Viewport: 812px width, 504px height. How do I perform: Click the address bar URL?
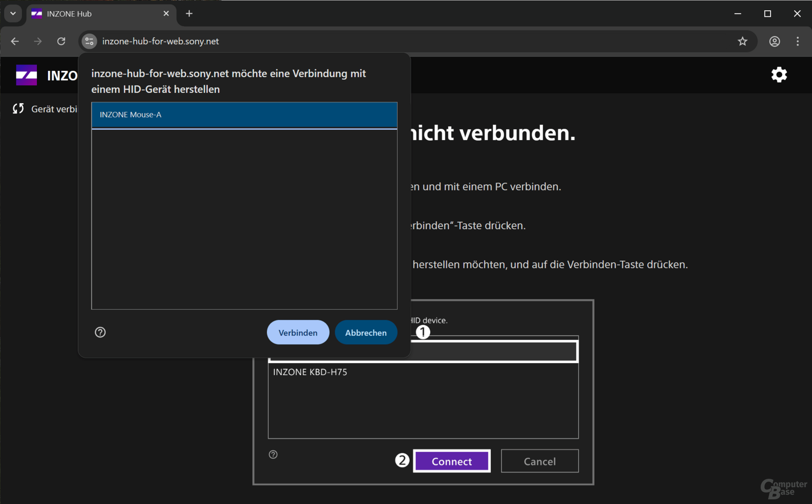161,42
